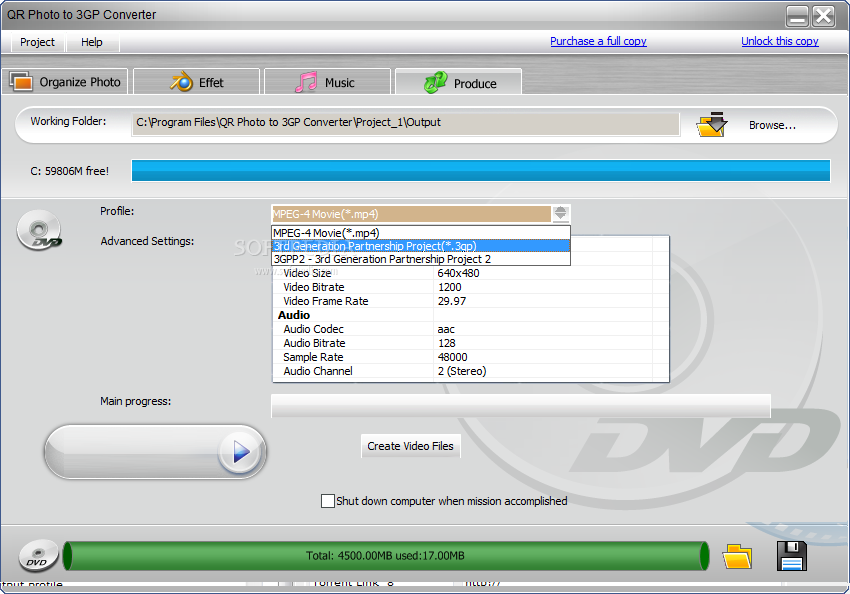The image size is (850, 594).
Task: Open the Project menu
Action: (x=37, y=42)
